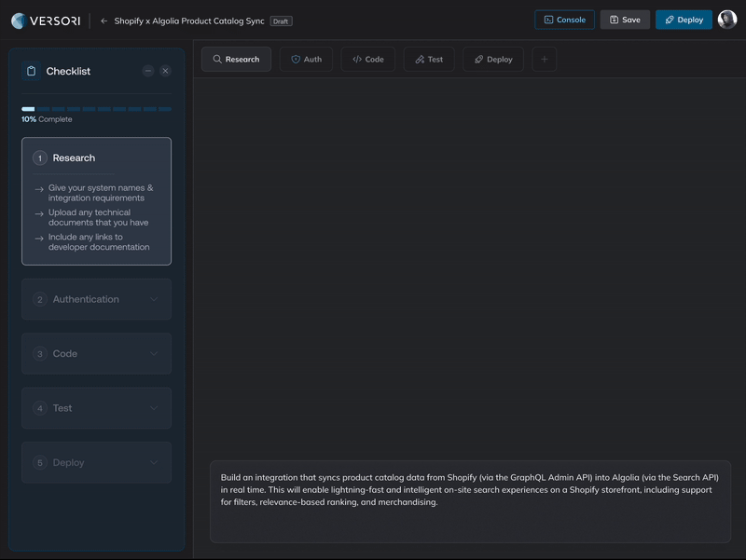The image size is (746, 560).
Task: Click 'Upload any technical documents that you have'
Action: pos(98,217)
